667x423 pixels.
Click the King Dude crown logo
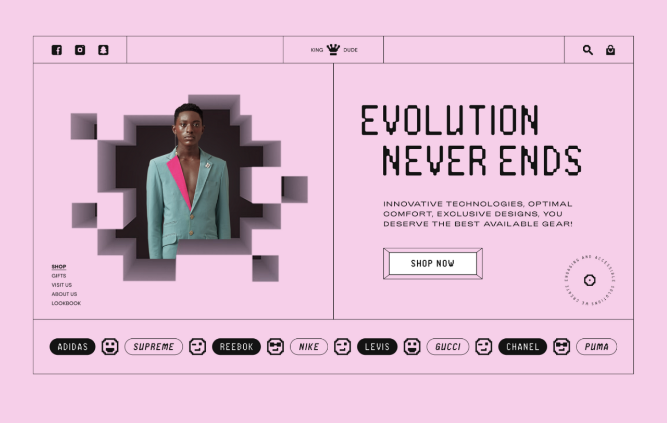[x=334, y=49]
